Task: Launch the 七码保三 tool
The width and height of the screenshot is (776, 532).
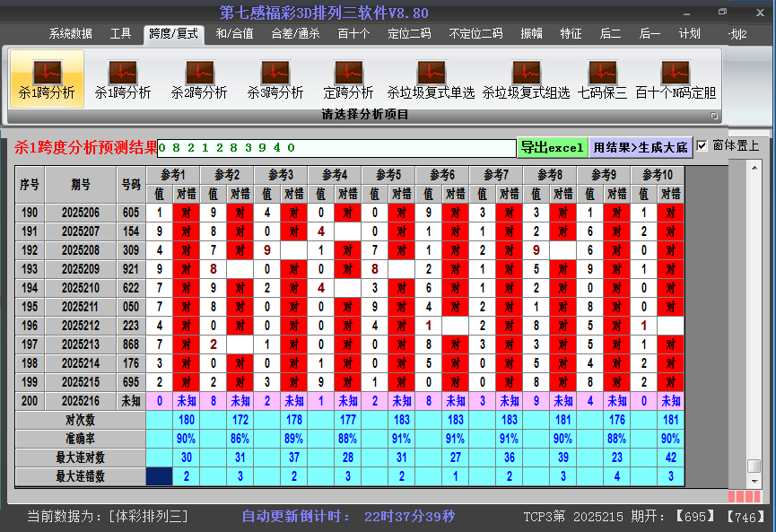Action: coord(602,79)
